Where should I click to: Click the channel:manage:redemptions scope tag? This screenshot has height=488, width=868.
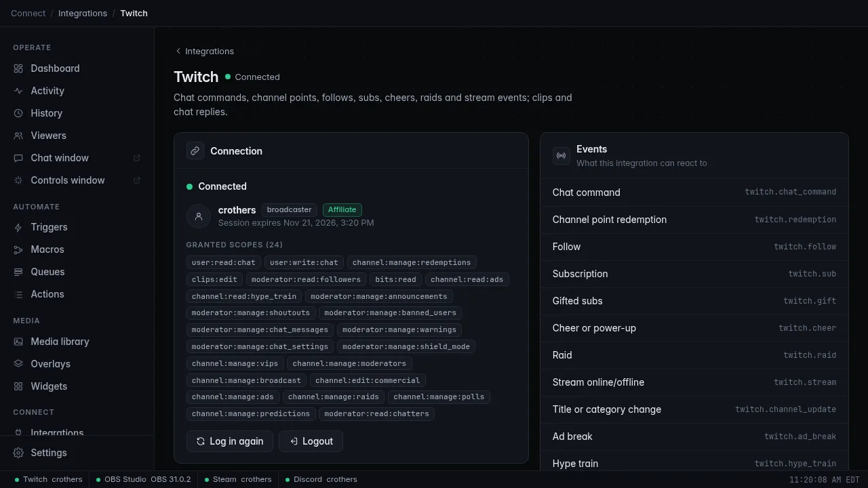click(412, 262)
